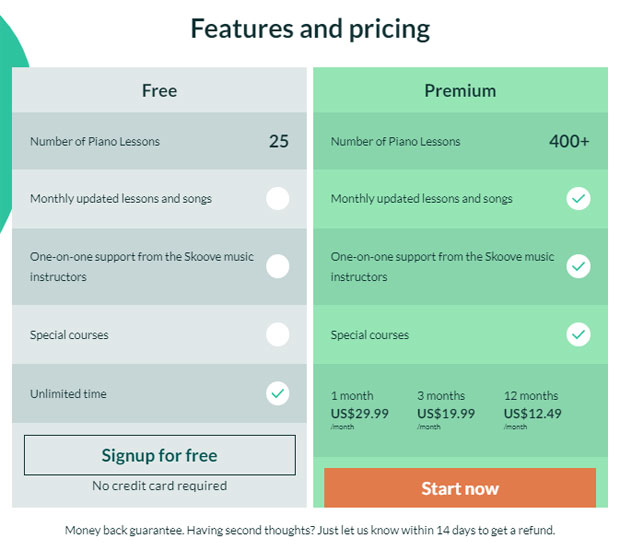The width and height of the screenshot is (620, 550).
Task: Click empty circle for Free one-on-one support
Action: (278, 266)
